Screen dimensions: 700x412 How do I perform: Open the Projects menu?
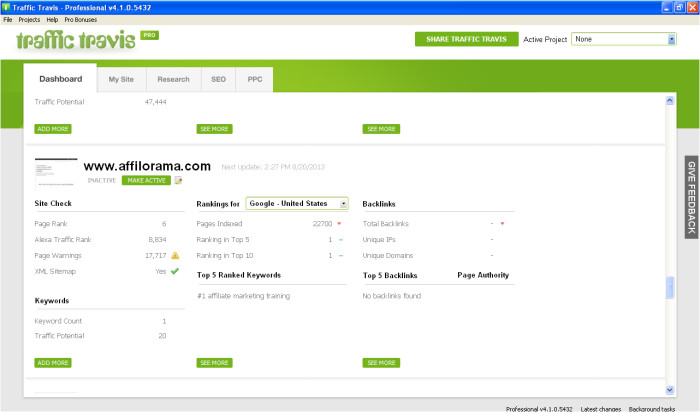29,20
